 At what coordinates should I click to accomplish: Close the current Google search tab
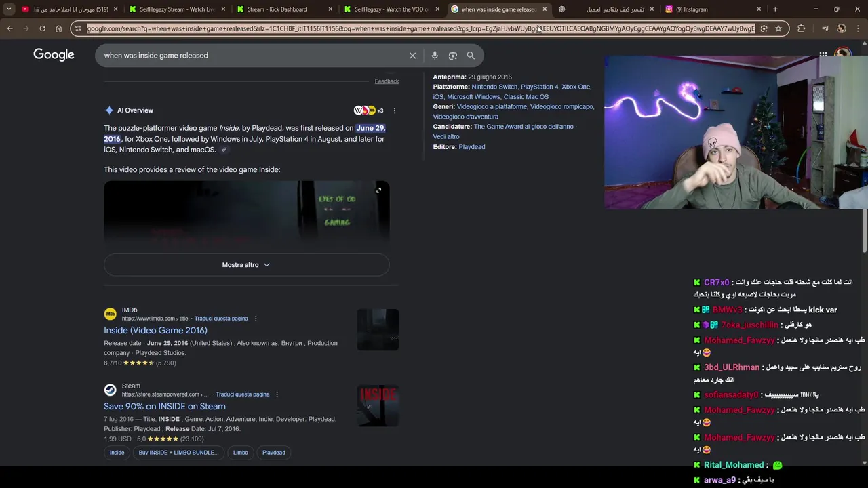545,9
